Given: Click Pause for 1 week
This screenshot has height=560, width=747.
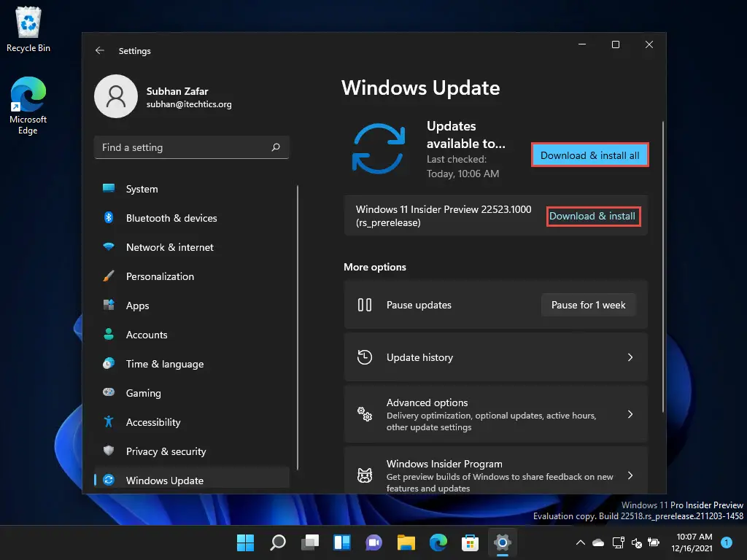Looking at the screenshot, I should pyautogui.click(x=589, y=305).
